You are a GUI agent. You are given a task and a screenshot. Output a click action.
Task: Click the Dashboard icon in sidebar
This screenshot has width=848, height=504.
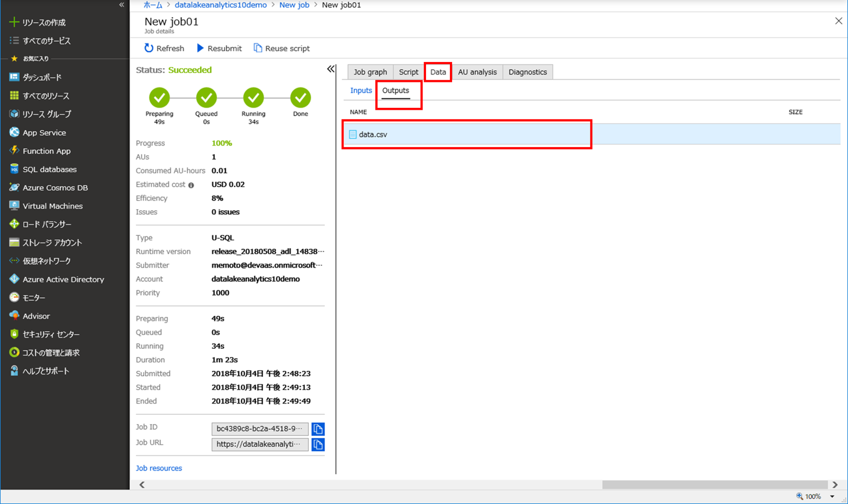tap(14, 77)
